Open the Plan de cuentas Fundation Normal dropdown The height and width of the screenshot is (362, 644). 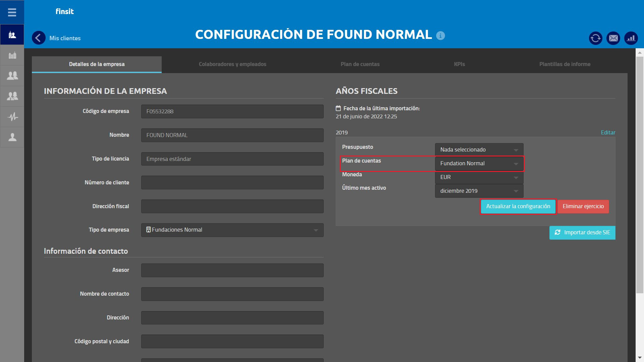(479, 163)
